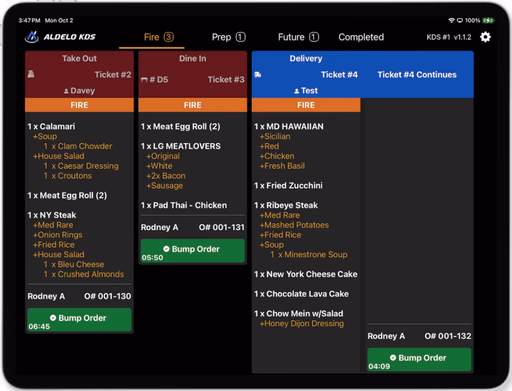Select the 1 x LG MEATLOVERS item
Screen dimensions: 512x391
(181, 146)
